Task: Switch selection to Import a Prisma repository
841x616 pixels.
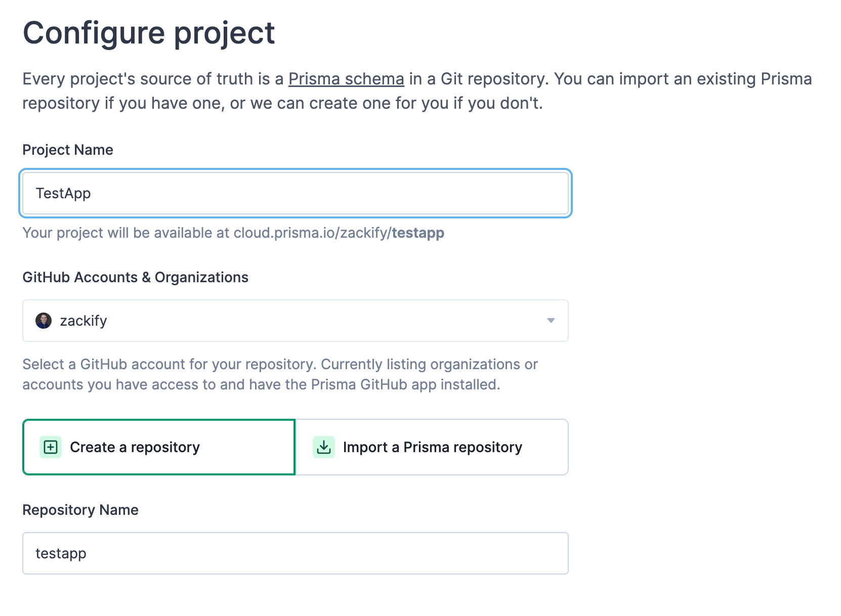Action: point(432,447)
